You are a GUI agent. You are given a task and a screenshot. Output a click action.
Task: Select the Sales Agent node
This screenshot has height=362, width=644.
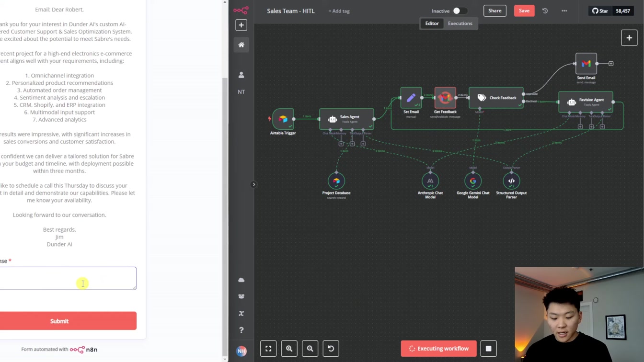346,119
